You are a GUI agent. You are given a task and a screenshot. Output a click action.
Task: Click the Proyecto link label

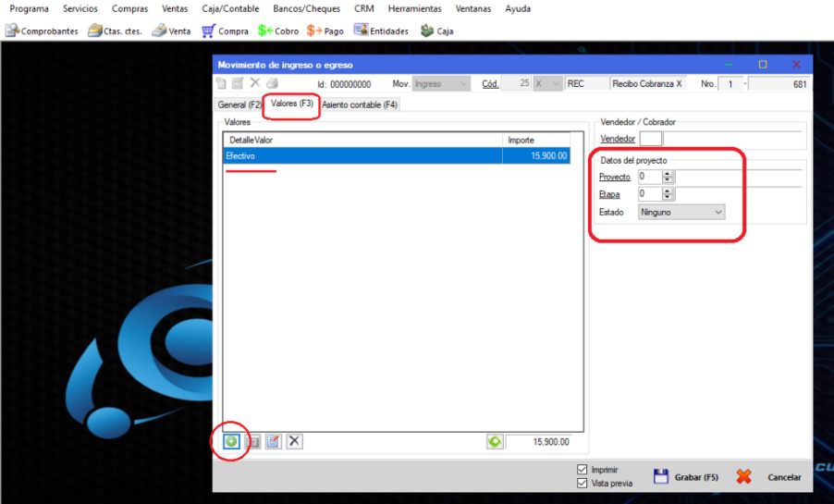(615, 177)
